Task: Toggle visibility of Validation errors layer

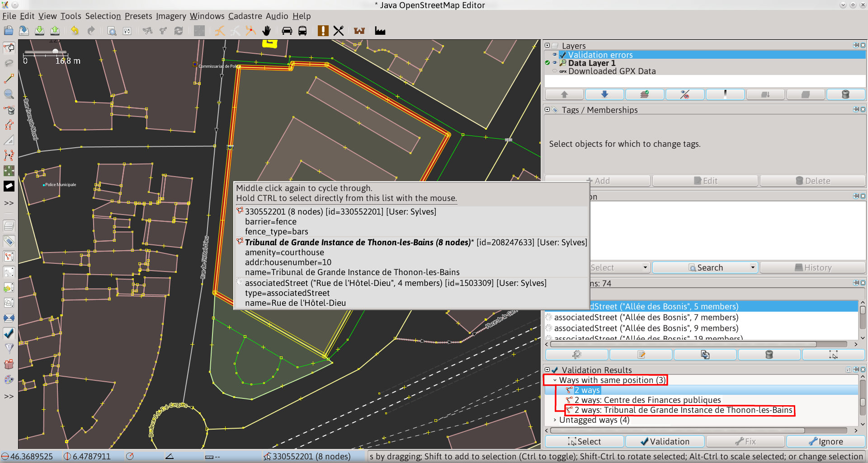Action: tap(555, 55)
